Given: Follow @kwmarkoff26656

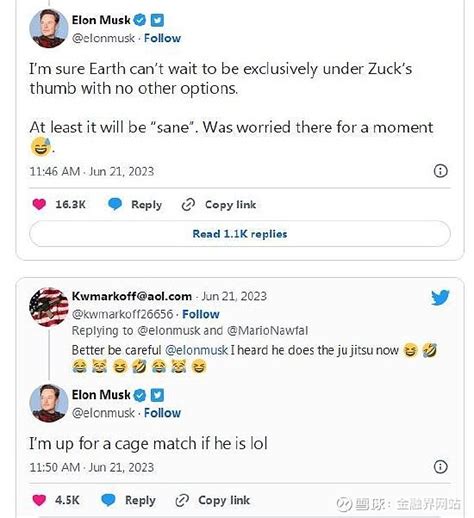Looking at the screenshot, I should (201, 314).
